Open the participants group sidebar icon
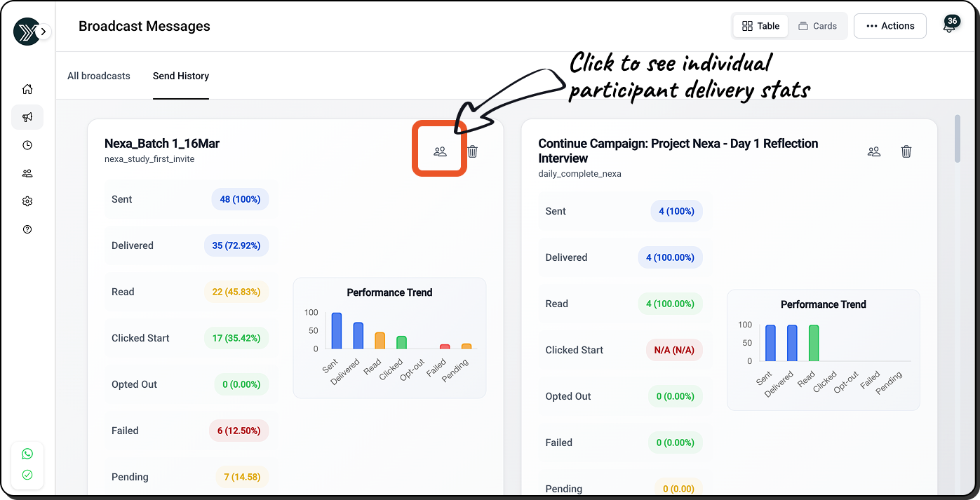 click(x=27, y=173)
